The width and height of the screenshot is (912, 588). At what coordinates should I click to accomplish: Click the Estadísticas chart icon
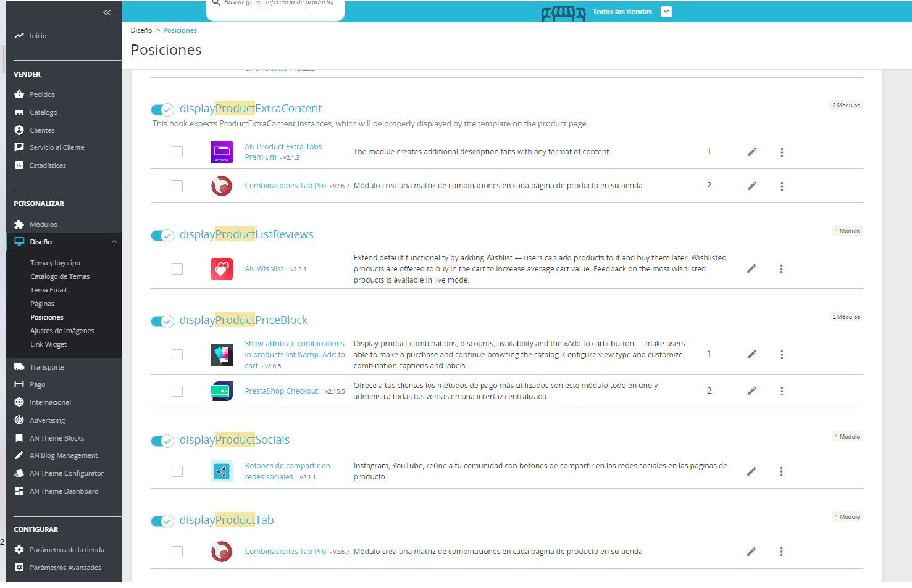[19, 165]
